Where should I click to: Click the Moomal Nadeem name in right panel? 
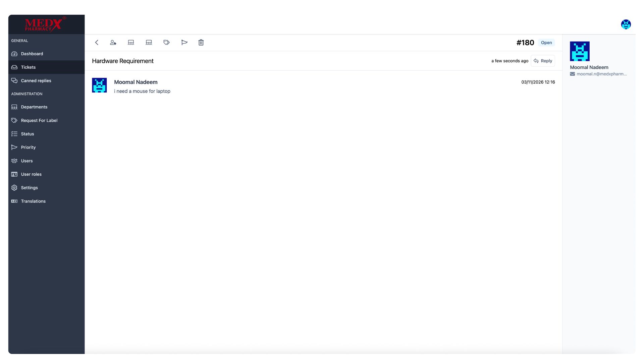click(x=589, y=67)
